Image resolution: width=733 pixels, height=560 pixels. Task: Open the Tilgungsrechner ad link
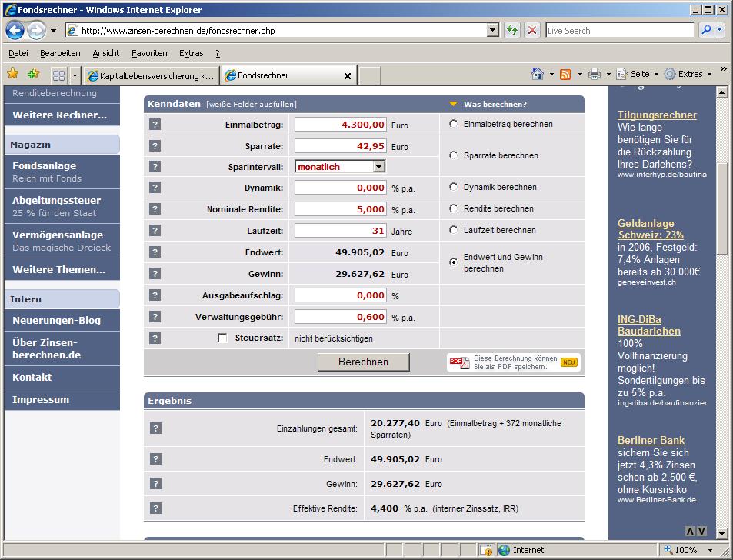(657, 115)
